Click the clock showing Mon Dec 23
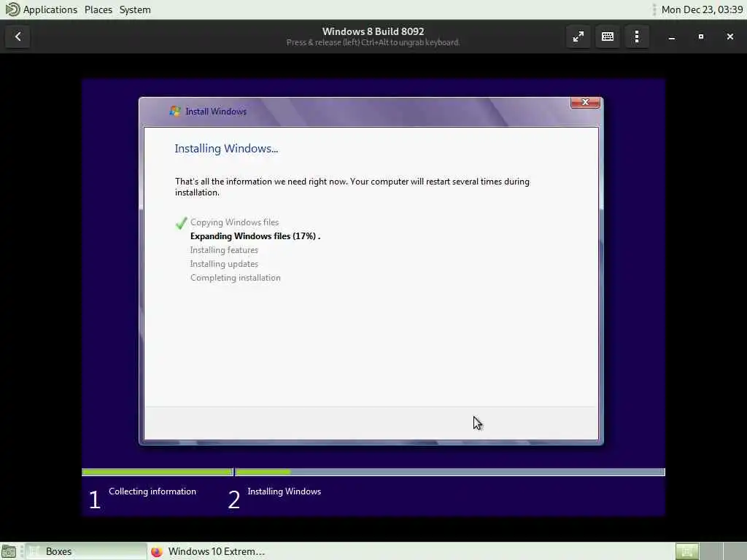The width and height of the screenshot is (747, 560). [x=702, y=9]
